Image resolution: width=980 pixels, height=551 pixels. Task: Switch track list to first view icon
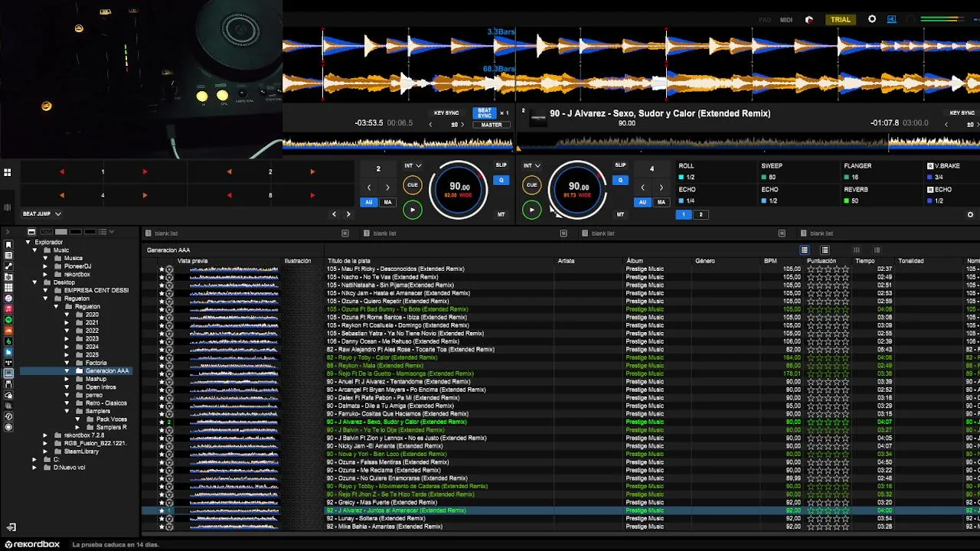coord(805,250)
